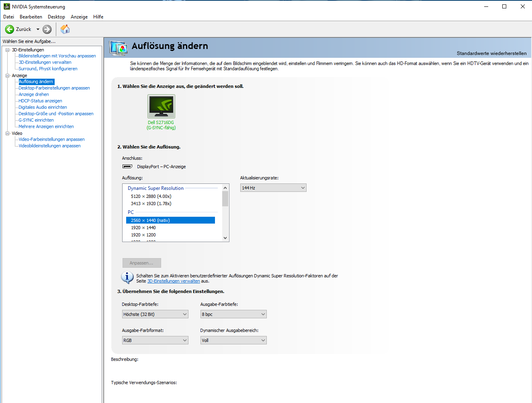
Task: Collapse the Anzeige tree node
Action: (7, 75)
